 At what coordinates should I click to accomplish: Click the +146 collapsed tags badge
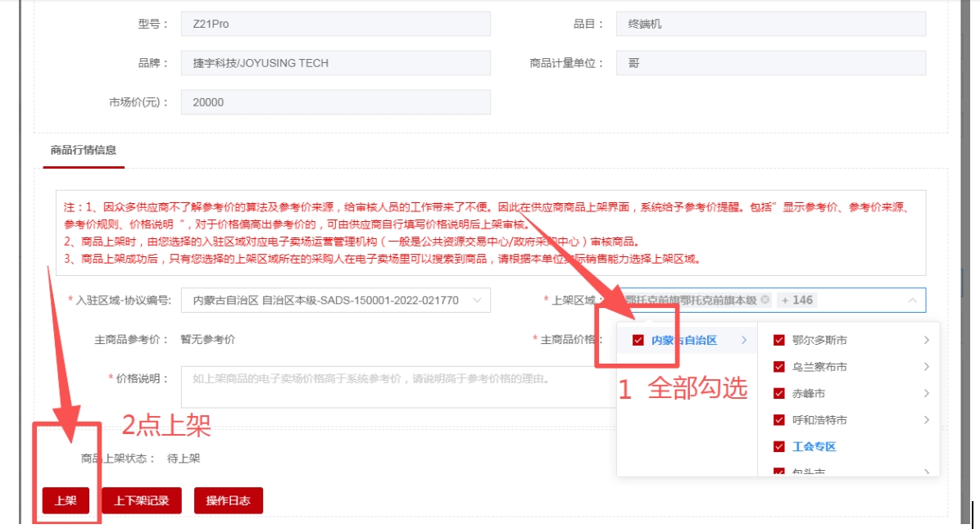tap(797, 300)
